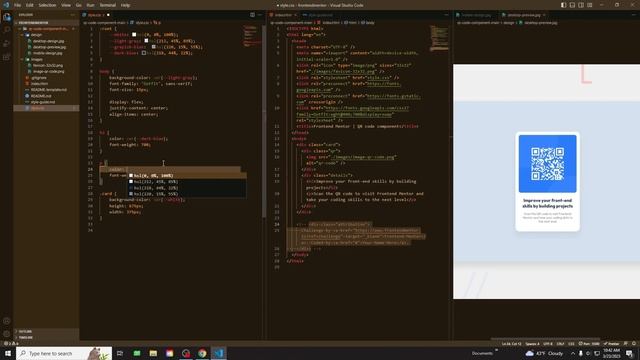Open the Search view in activity bar
This screenshot has height=360, width=640.
(x=7, y=30)
